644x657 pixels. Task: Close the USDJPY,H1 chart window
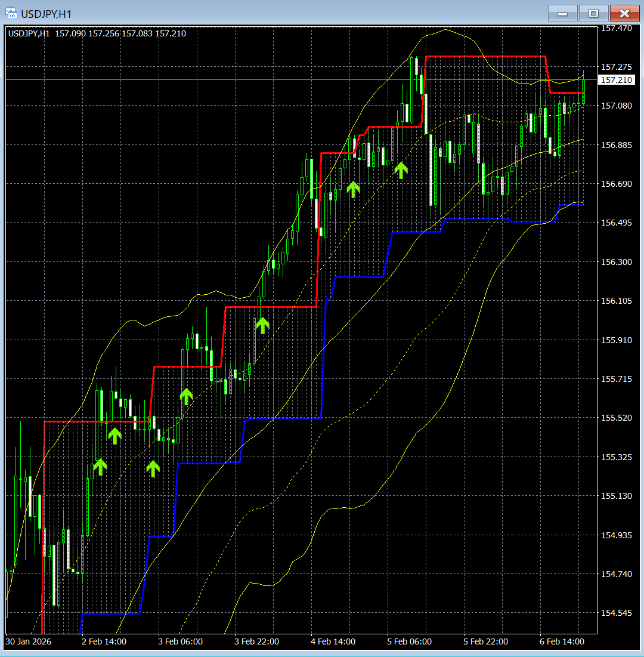(x=624, y=13)
